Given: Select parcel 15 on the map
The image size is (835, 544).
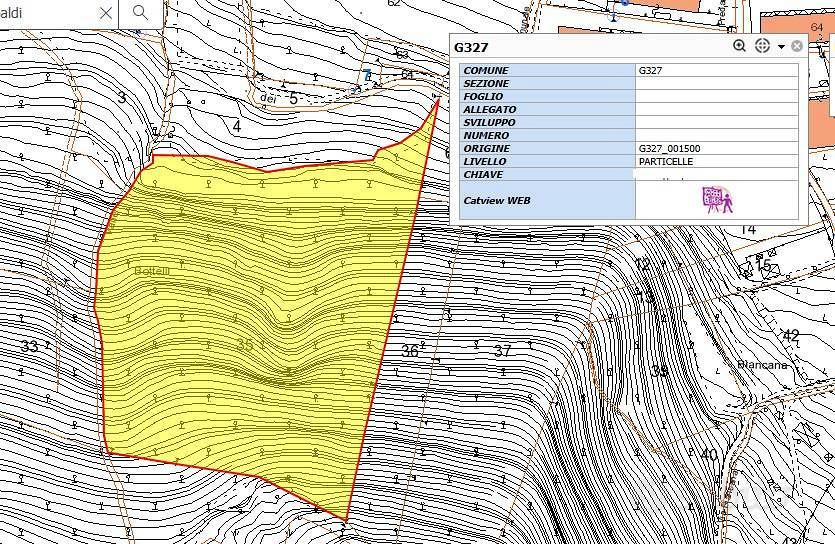Looking at the screenshot, I should click(x=763, y=264).
